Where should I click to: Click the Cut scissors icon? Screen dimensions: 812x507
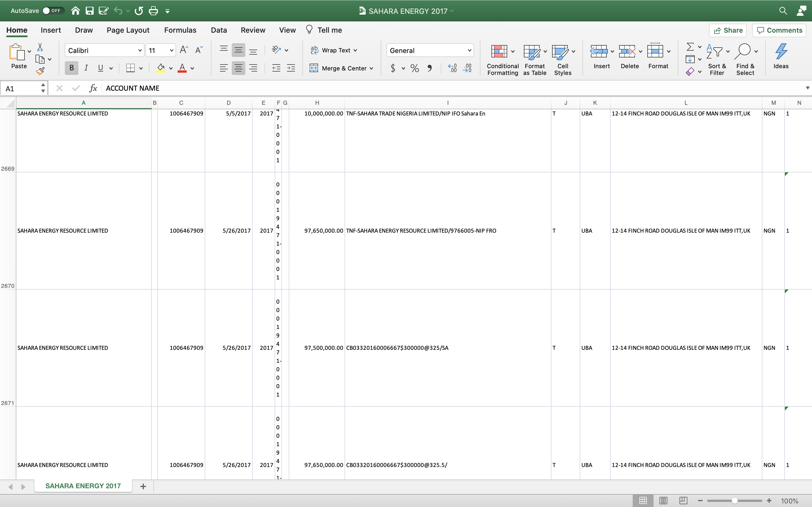tap(40, 47)
